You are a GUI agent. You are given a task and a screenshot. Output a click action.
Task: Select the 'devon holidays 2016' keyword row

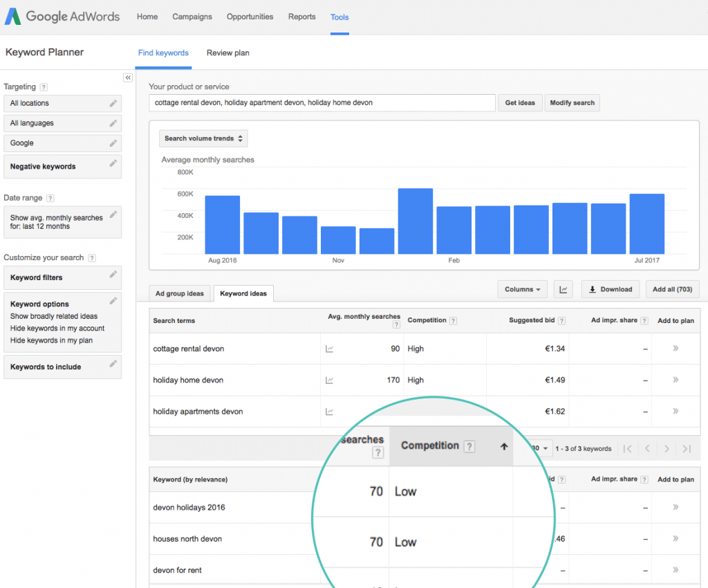click(x=189, y=508)
